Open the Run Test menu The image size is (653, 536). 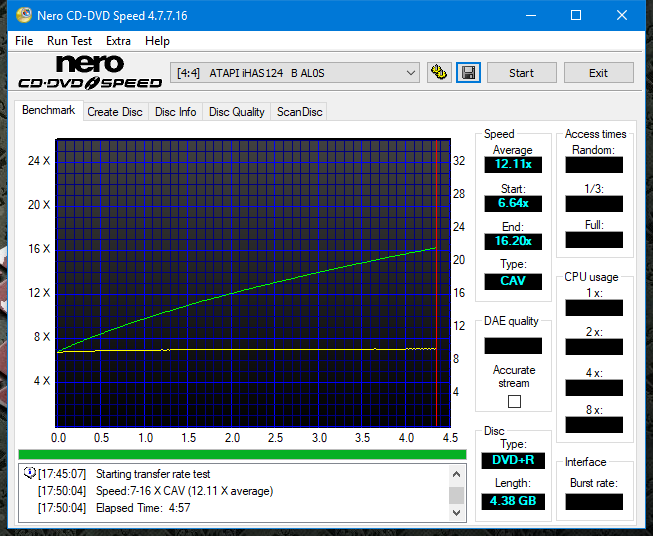pyautogui.click(x=69, y=41)
